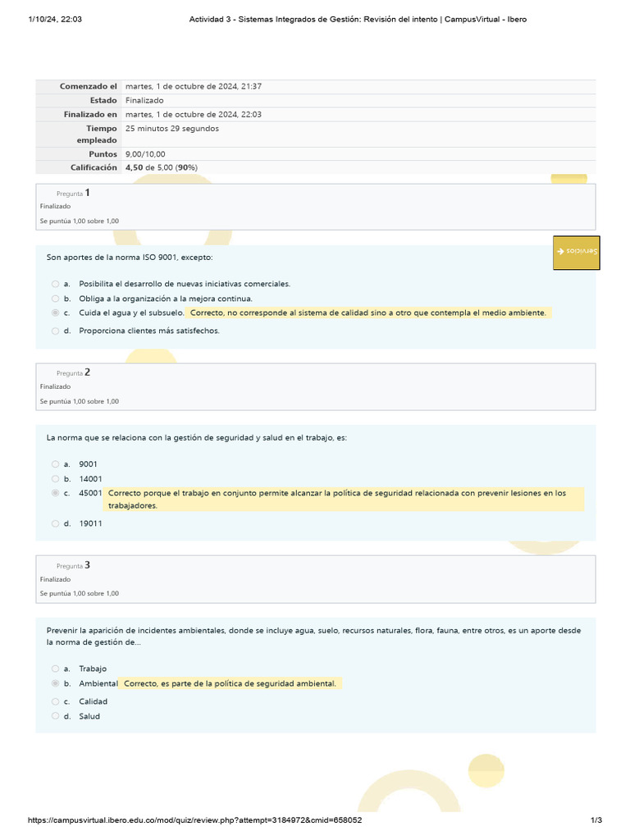Select option b 'Obliga a la organización' radio
Screen dimensions: 630x840
(55, 299)
